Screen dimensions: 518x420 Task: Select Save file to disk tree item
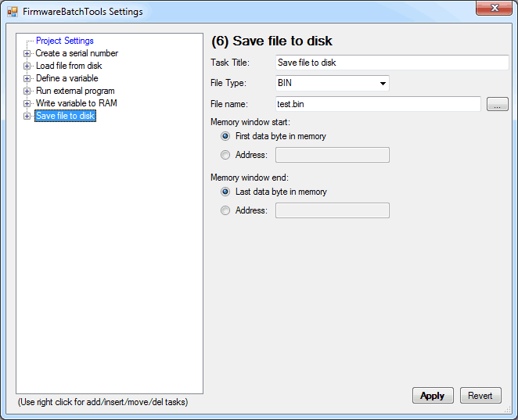tap(65, 116)
